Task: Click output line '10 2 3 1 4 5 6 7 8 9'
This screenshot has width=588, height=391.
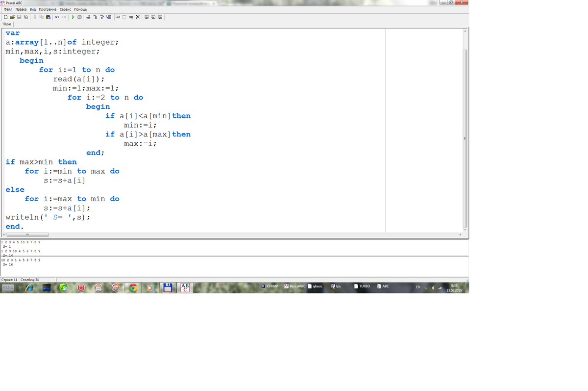Action: (x=21, y=260)
